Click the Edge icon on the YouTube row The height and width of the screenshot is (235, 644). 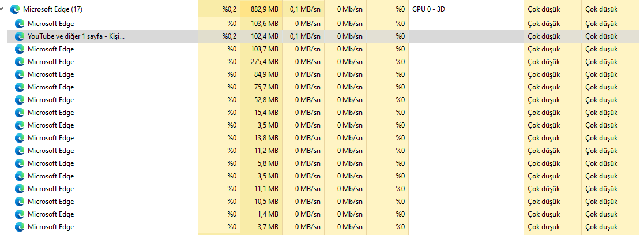pyautogui.click(x=20, y=36)
